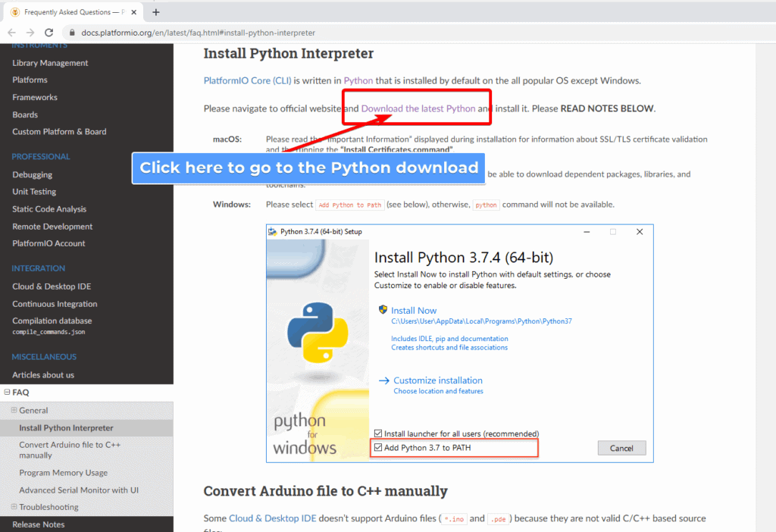Click Install Now in Python setup image
The image size is (776, 532).
click(x=414, y=310)
